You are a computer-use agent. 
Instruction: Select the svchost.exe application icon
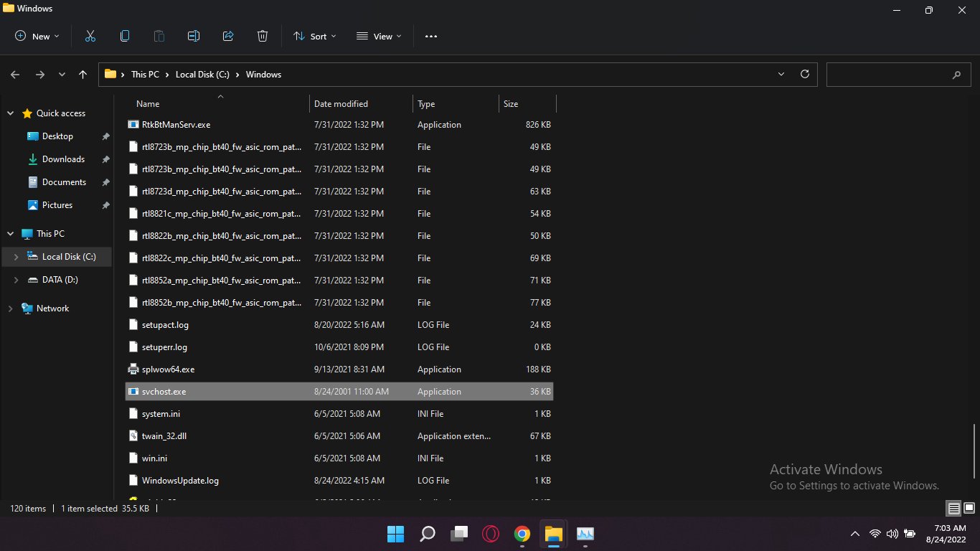click(x=133, y=392)
